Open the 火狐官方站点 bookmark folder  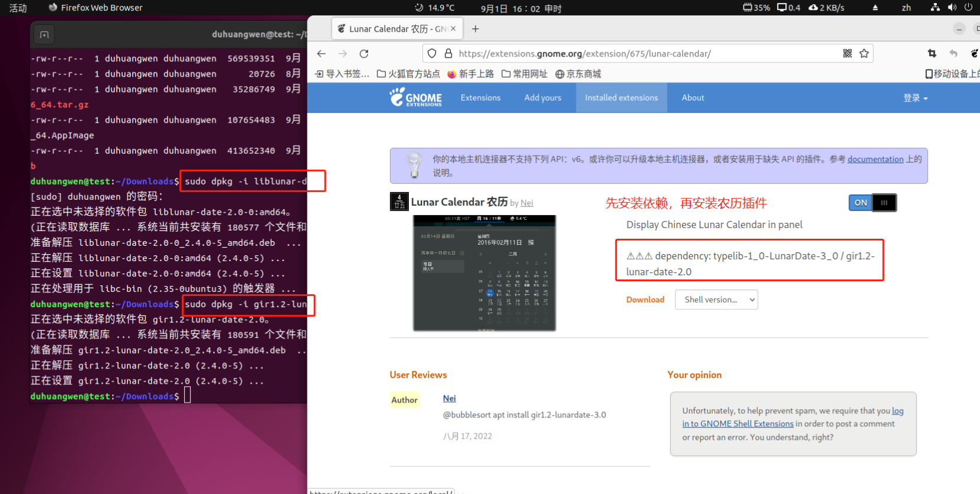point(408,74)
